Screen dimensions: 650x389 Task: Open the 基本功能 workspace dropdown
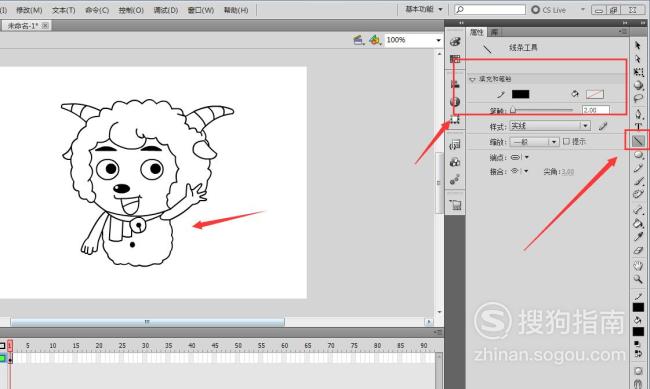coord(424,9)
